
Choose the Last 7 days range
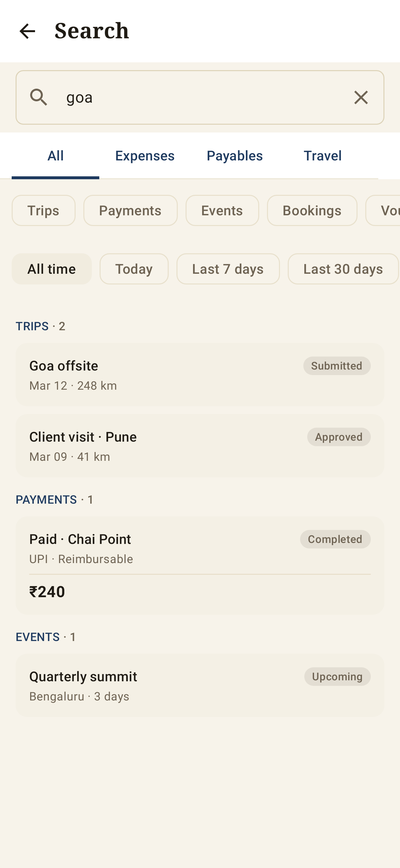(228, 269)
